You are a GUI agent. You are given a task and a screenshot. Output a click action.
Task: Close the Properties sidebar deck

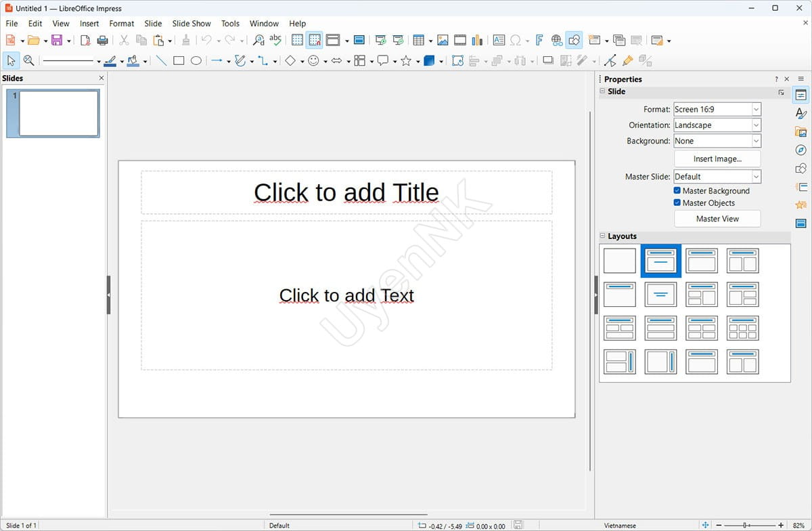786,79
